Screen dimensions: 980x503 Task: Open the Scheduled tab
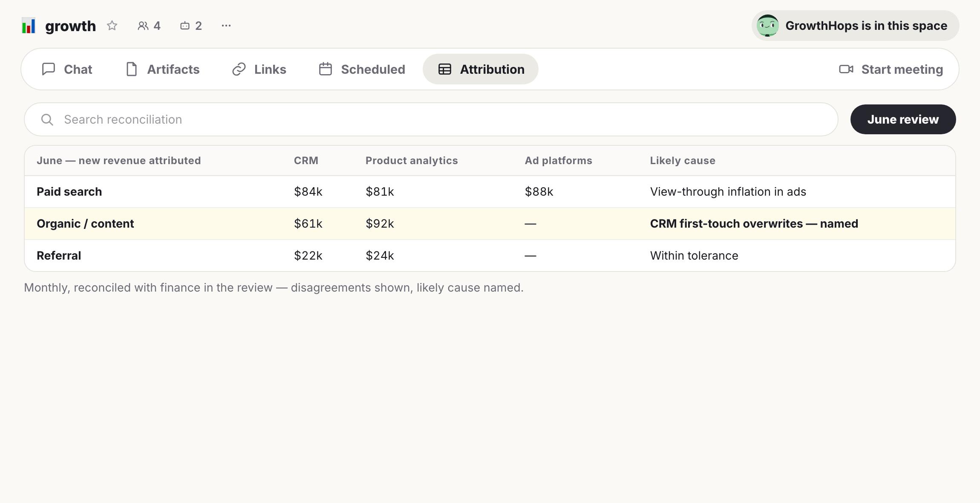pos(362,69)
